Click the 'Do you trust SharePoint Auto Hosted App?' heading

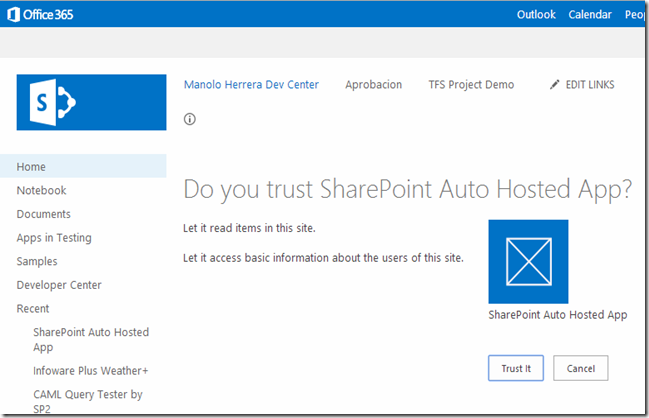pos(408,190)
